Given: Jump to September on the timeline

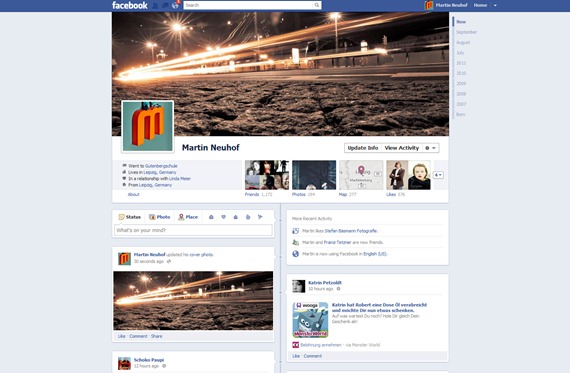Looking at the screenshot, I should 466,32.
